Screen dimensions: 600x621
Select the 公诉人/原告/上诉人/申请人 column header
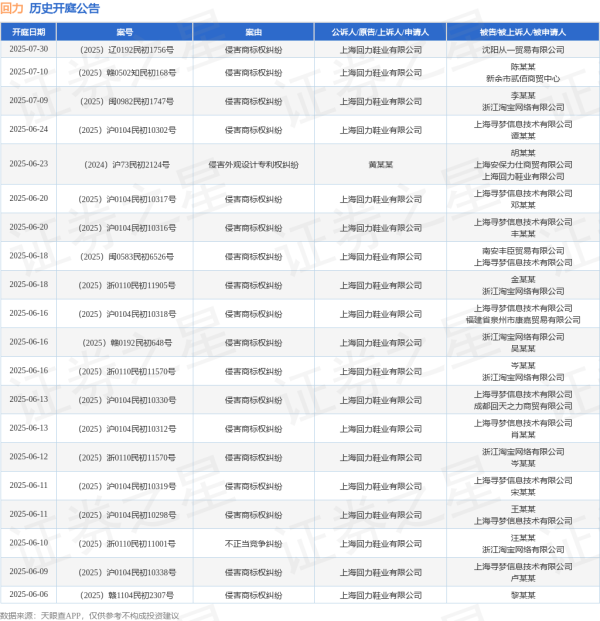(x=380, y=32)
